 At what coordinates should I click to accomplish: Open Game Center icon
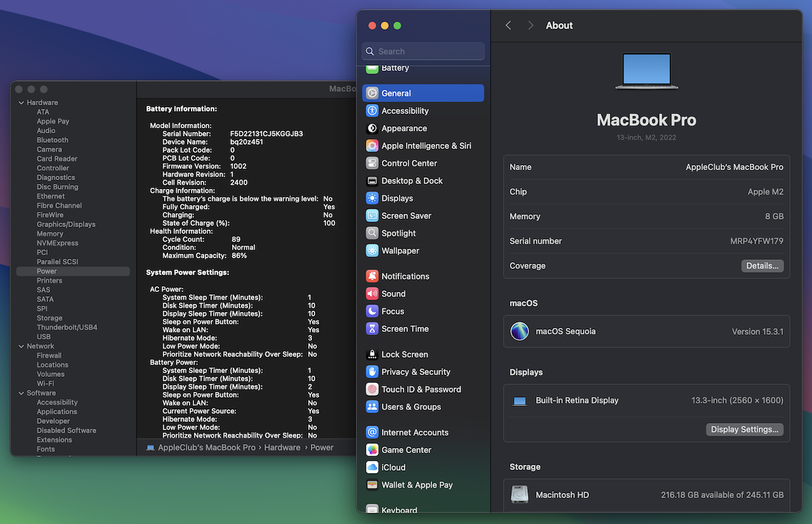372,450
